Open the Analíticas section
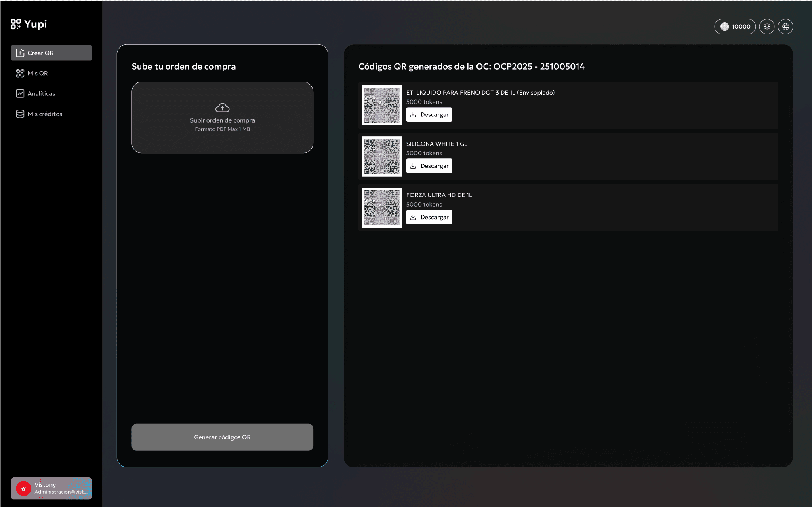Image resolution: width=812 pixels, height=507 pixels. (51, 93)
